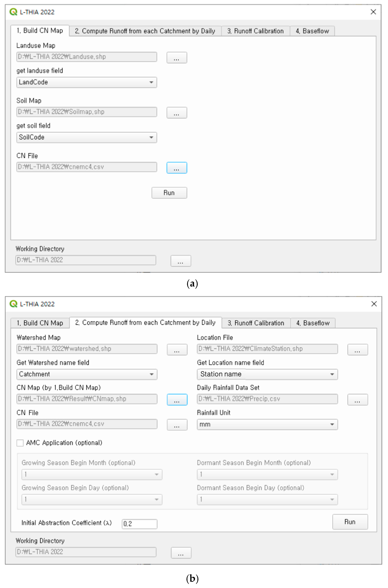Browse Working Directory in the upper dialog

point(180,261)
